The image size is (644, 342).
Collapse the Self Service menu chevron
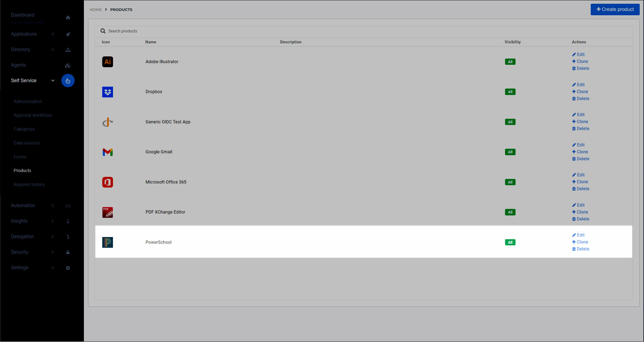click(x=53, y=81)
